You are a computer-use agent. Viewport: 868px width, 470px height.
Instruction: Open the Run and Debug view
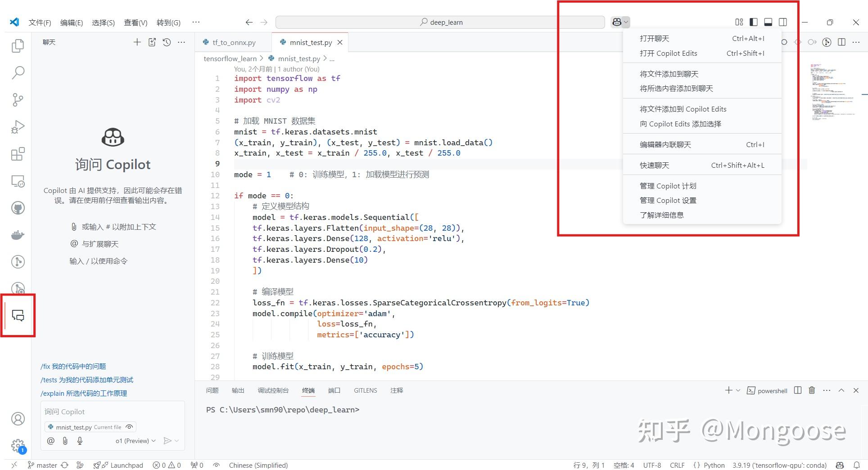coord(18,127)
